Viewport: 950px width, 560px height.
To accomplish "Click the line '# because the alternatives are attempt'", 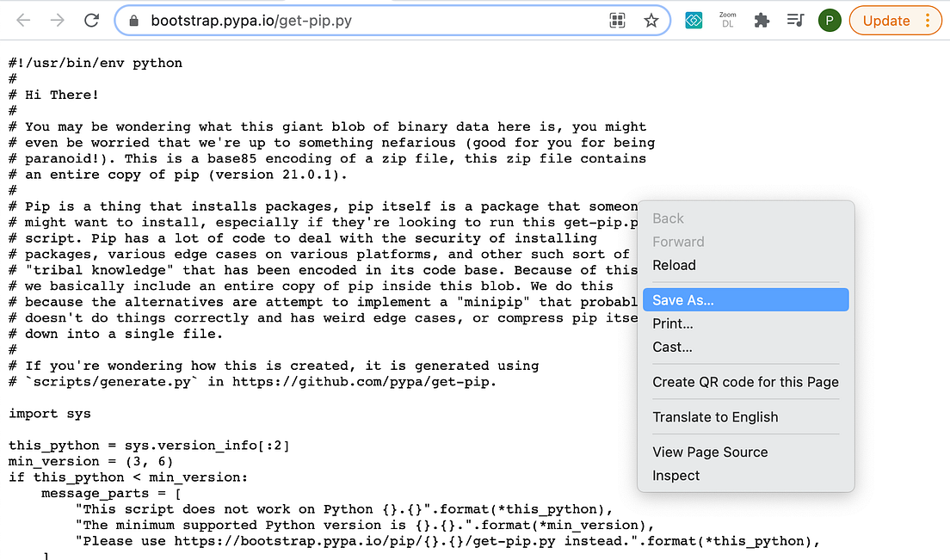I will [323, 302].
